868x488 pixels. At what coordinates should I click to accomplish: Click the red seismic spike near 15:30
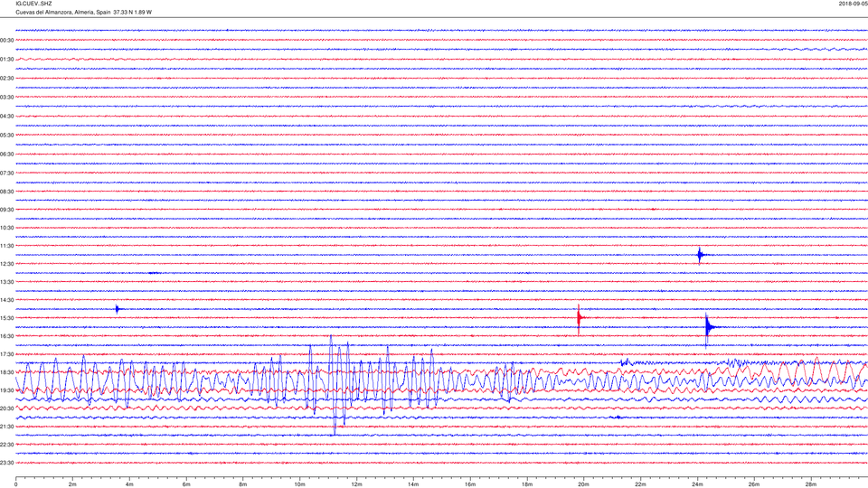click(x=579, y=318)
